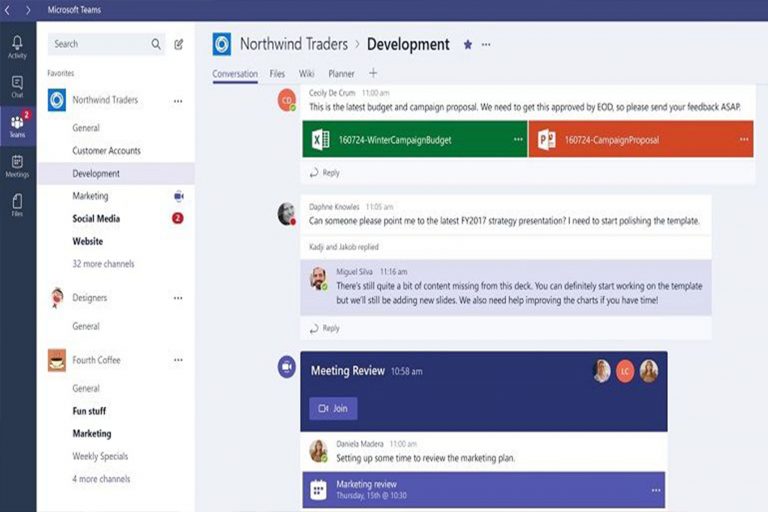Open the Weekly Specials channel
Screen dimensions: 768x512
tap(100, 456)
